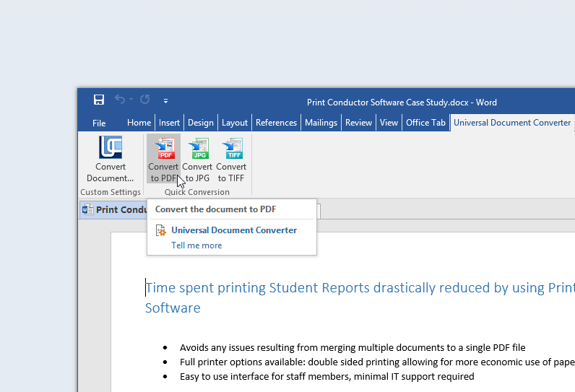The image size is (575, 392).
Task: Click the Redo icon
Action: (145, 100)
